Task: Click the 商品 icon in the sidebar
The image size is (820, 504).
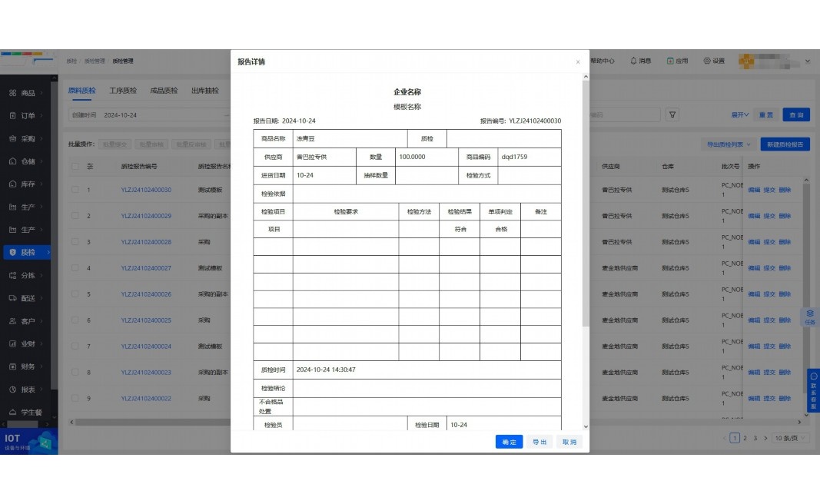Action: pyautogui.click(x=12, y=93)
